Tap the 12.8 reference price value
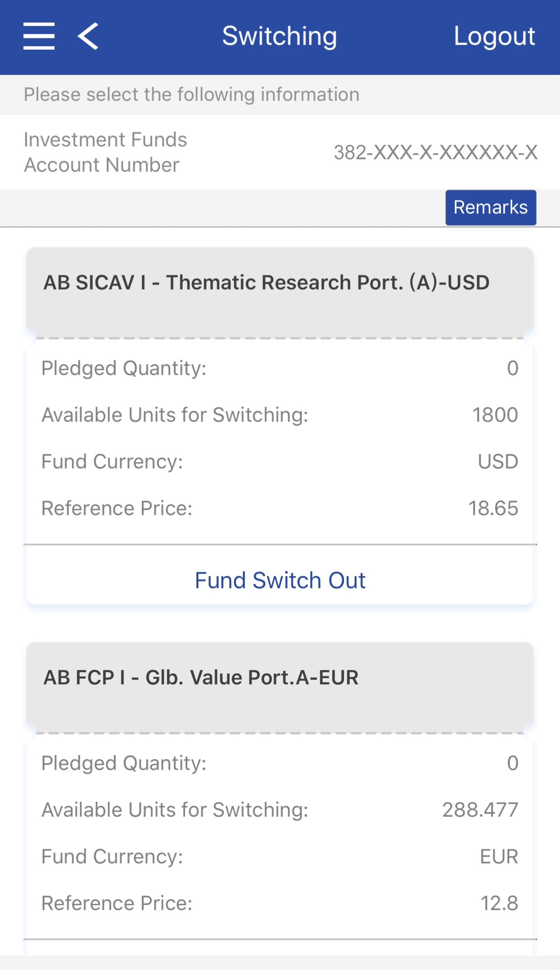The image size is (560, 970). click(499, 903)
